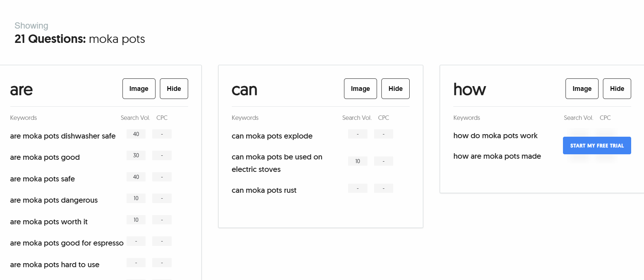
Task: Select 'are moka pots safe' keyword
Action: tap(42, 179)
